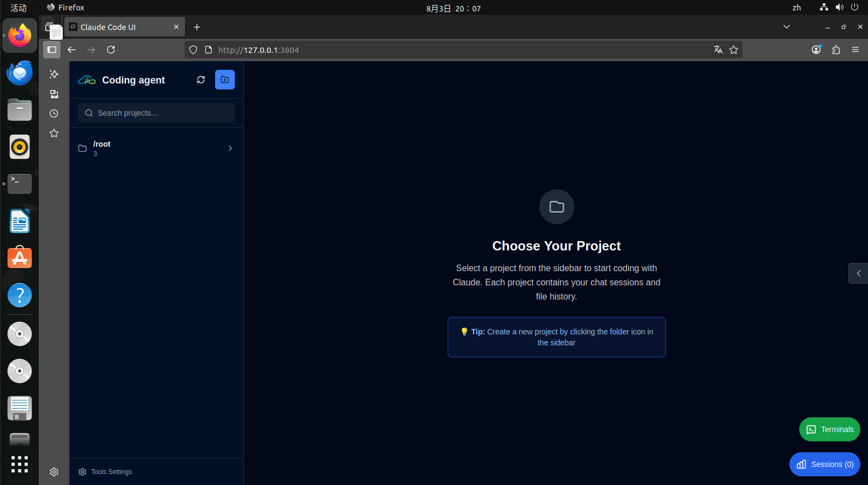Open the network status icon

point(824,7)
